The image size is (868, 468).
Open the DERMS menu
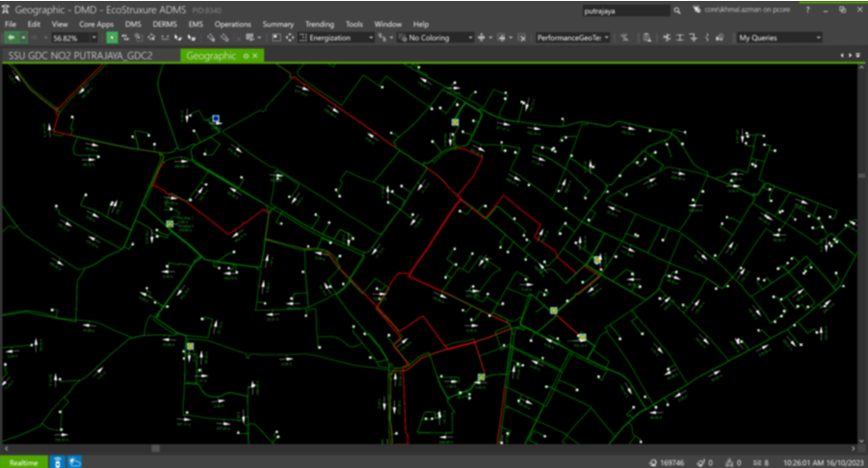165,24
